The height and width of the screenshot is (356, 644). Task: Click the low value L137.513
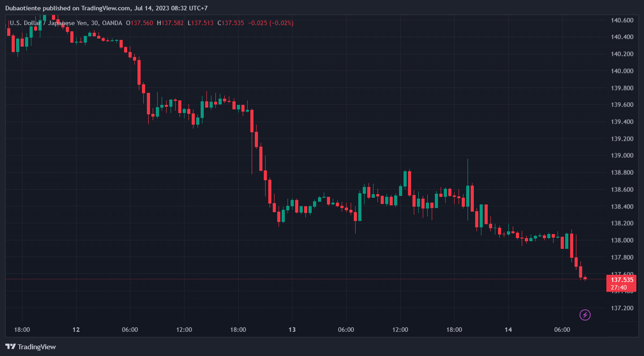point(200,23)
